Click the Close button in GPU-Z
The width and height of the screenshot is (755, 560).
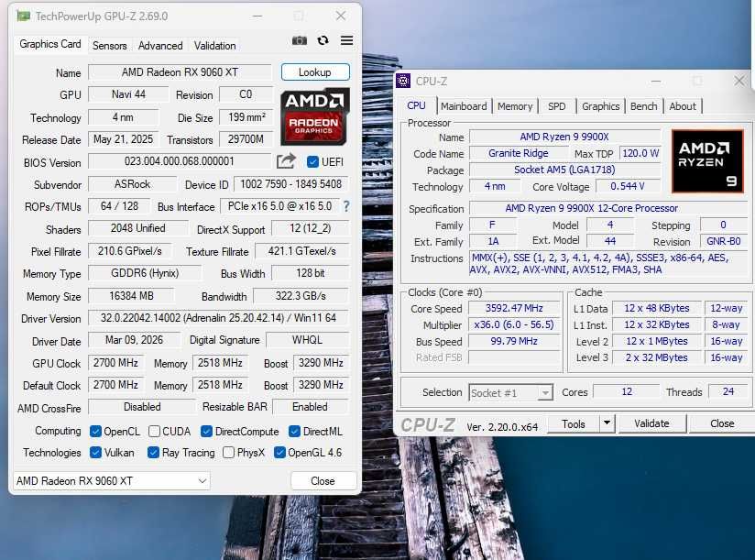pyautogui.click(x=323, y=480)
